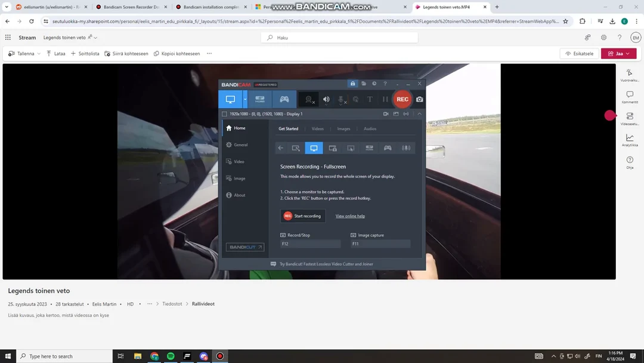This screenshot has width=644, height=363.
Task: Click the speaker sound icon in Bandicam
Action: [326, 100]
